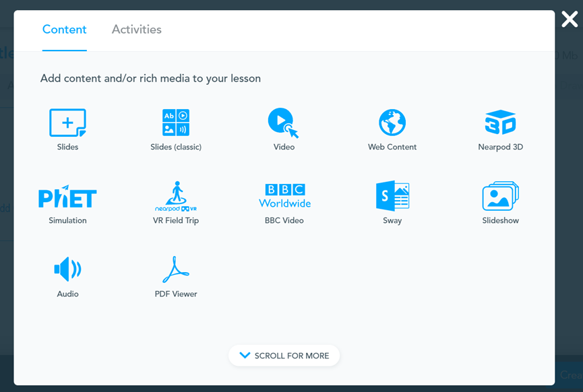This screenshot has width=583, height=392.
Task: Pick the Nearpod 3D icon
Action: [x=501, y=122]
